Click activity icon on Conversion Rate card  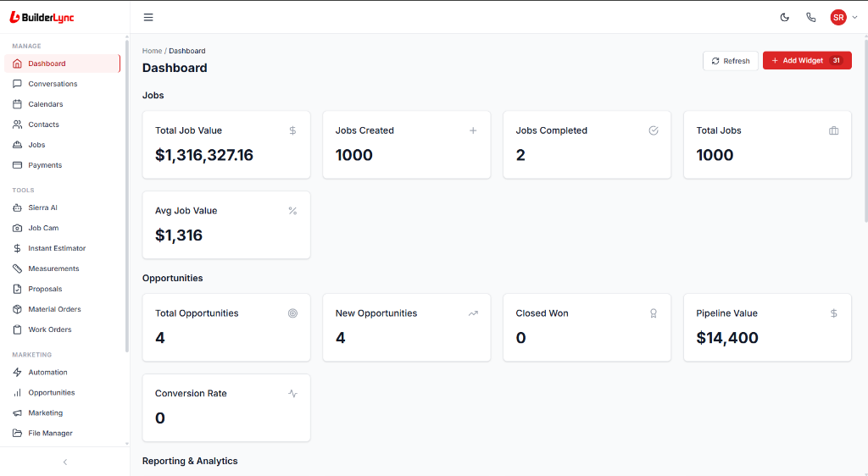pyautogui.click(x=292, y=394)
